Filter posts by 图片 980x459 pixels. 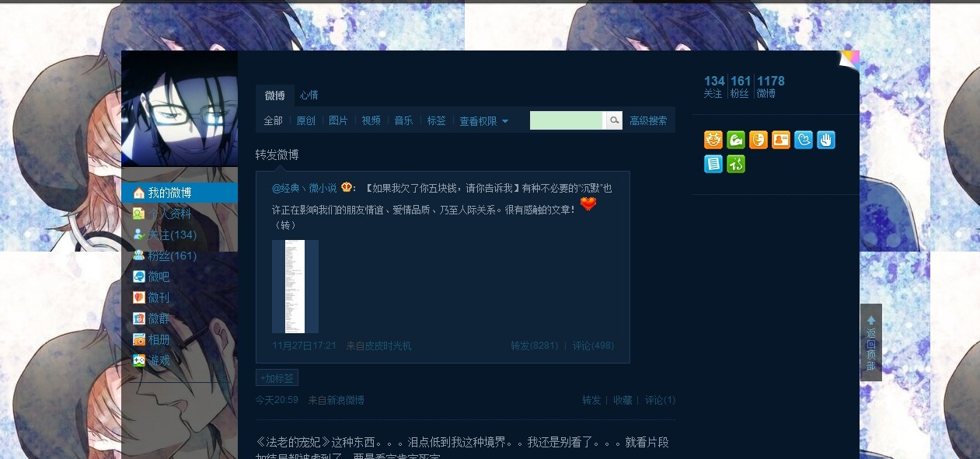[338, 121]
